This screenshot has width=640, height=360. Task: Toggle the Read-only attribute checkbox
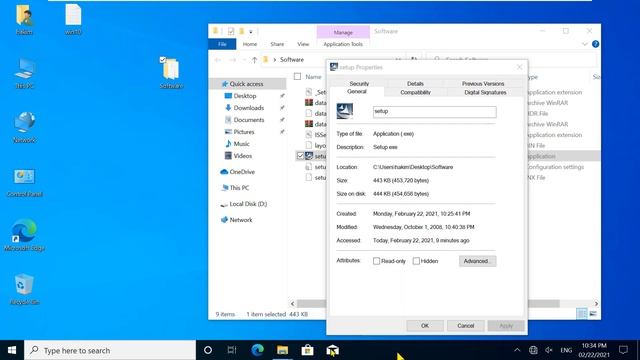376,261
